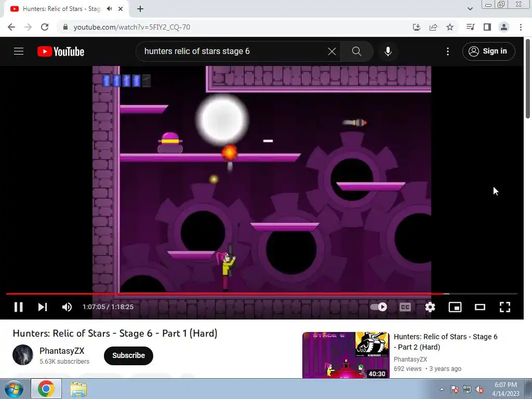Mute the tab via speaker icon

click(x=109, y=9)
